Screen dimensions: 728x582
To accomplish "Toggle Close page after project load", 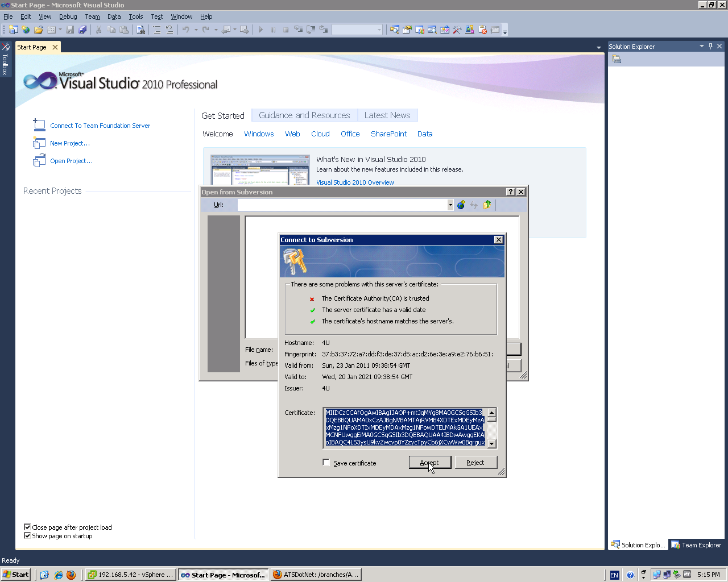I will [27, 527].
